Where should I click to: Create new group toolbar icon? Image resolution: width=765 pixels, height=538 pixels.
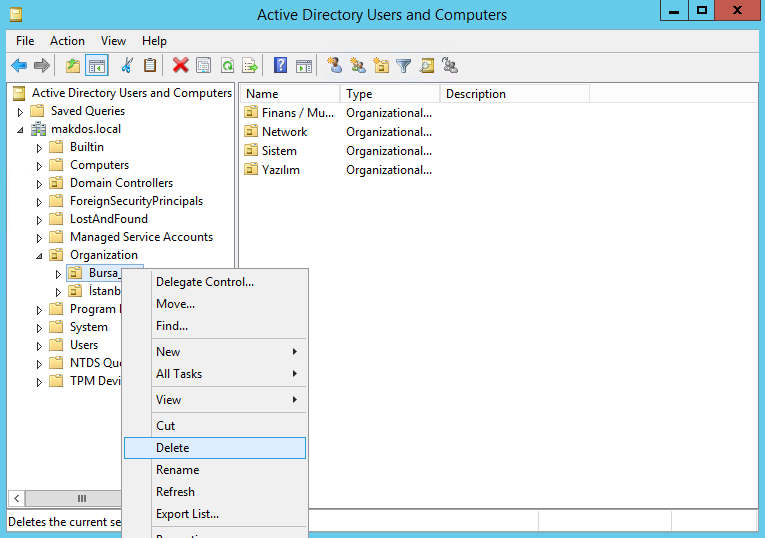pos(358,65)
